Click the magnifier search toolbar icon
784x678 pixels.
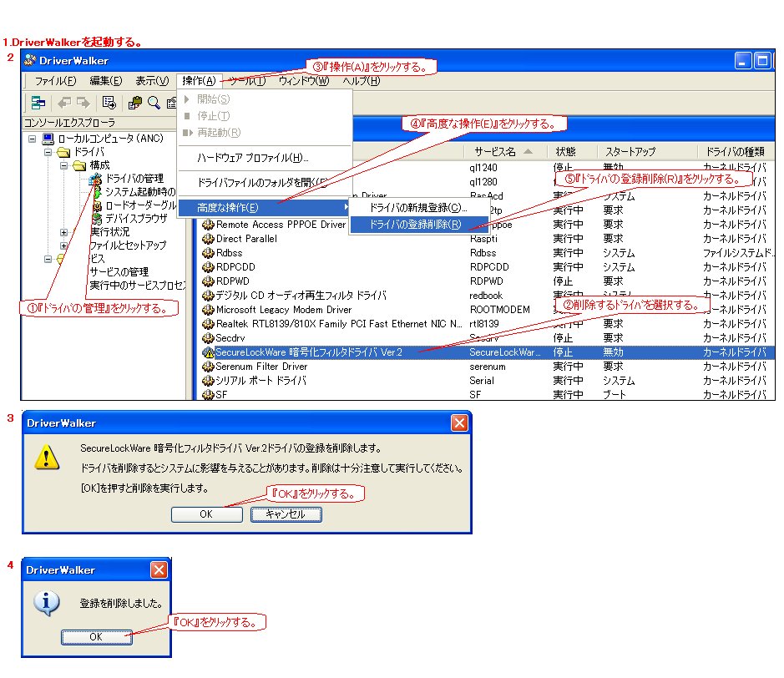coord(154,103)
